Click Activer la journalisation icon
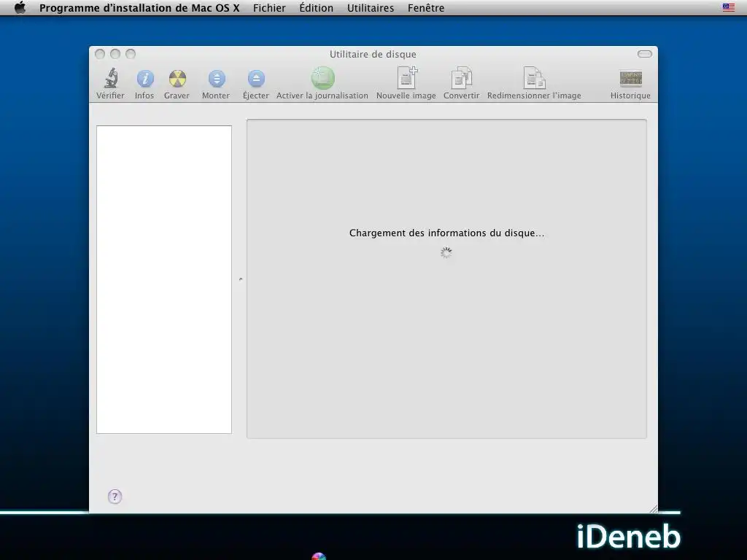The height and width of the screenshot is (560, 747). [x=323, y=78]
